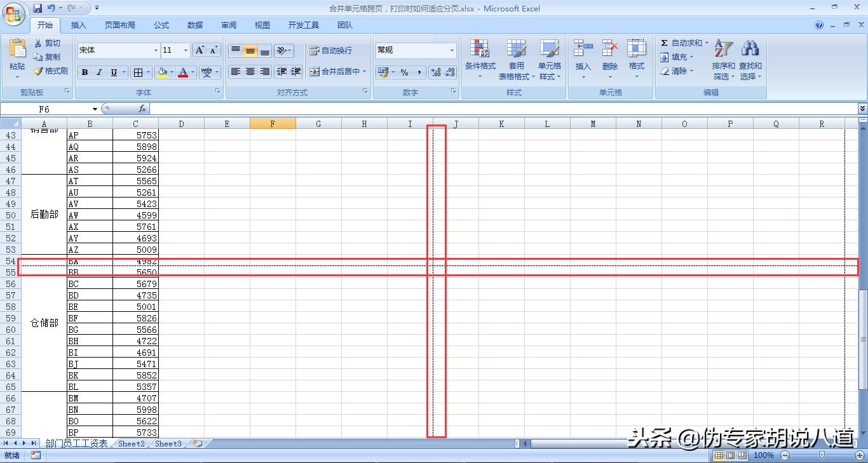The height and width of the screenshot is (463, 868).
Task: Open the Fill (填充) options
Action: (676, 57)
